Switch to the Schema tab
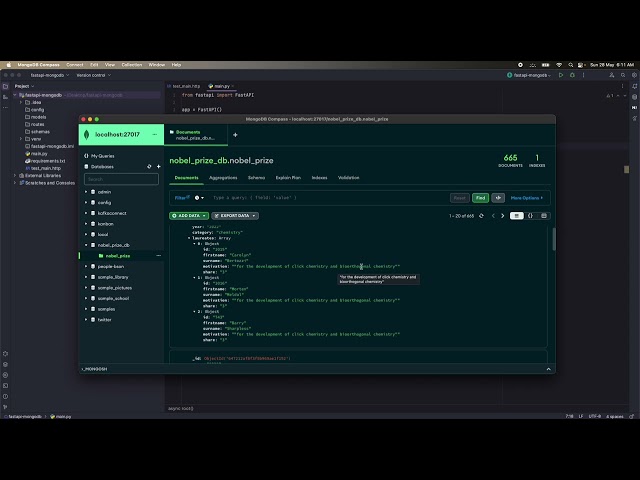This screenshot has height=480, width=640. 256,178
